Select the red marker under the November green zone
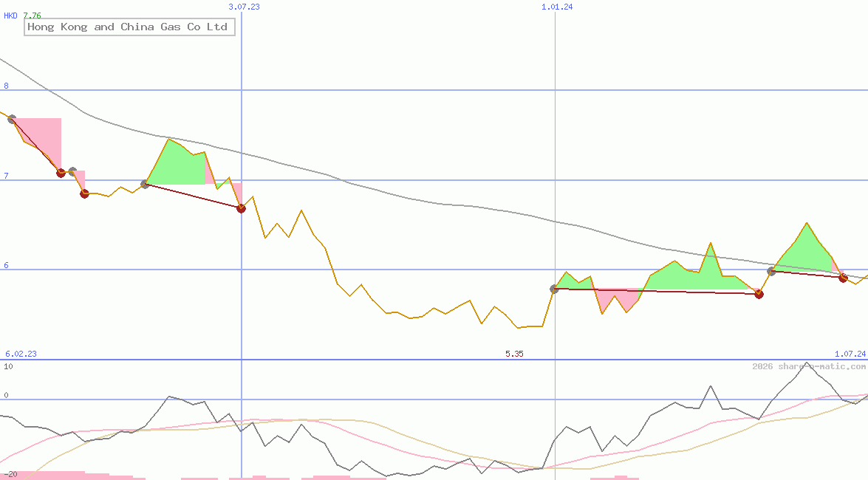 (758, 294)
